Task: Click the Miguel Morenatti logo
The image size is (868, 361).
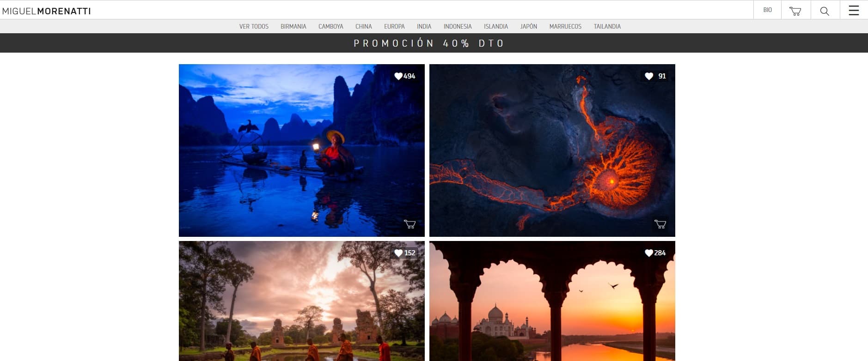Action: (47, 11)
